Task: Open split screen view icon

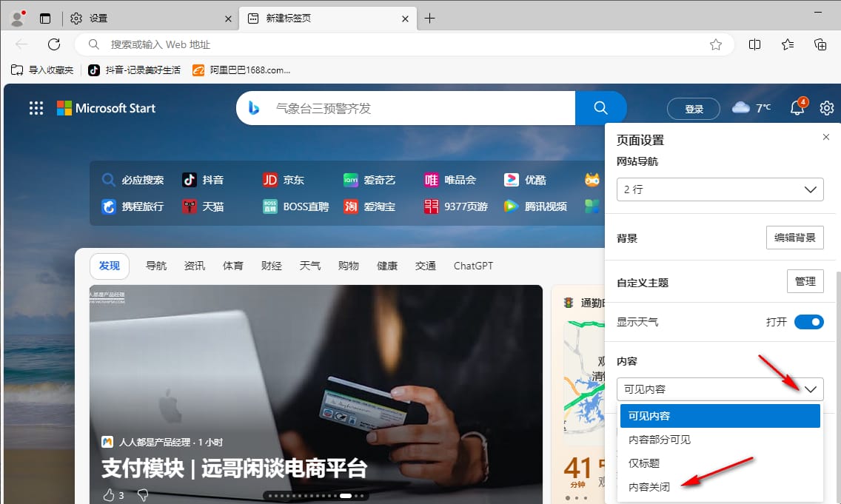Action: [x=754, y=44]
